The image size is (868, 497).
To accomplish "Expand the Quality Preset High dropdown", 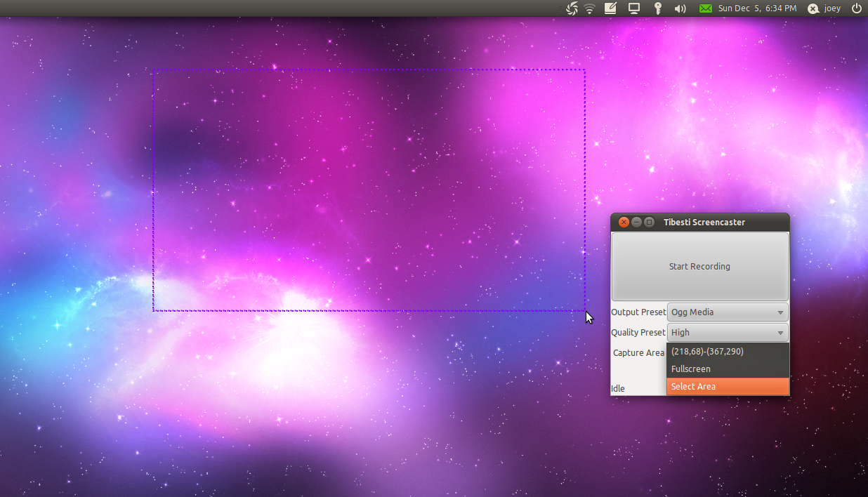I will click(728, 333).
